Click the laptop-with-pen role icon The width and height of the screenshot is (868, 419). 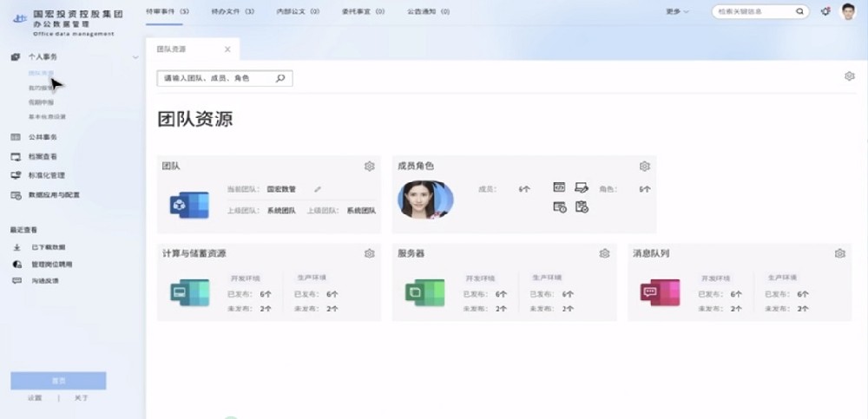[582, 187]
